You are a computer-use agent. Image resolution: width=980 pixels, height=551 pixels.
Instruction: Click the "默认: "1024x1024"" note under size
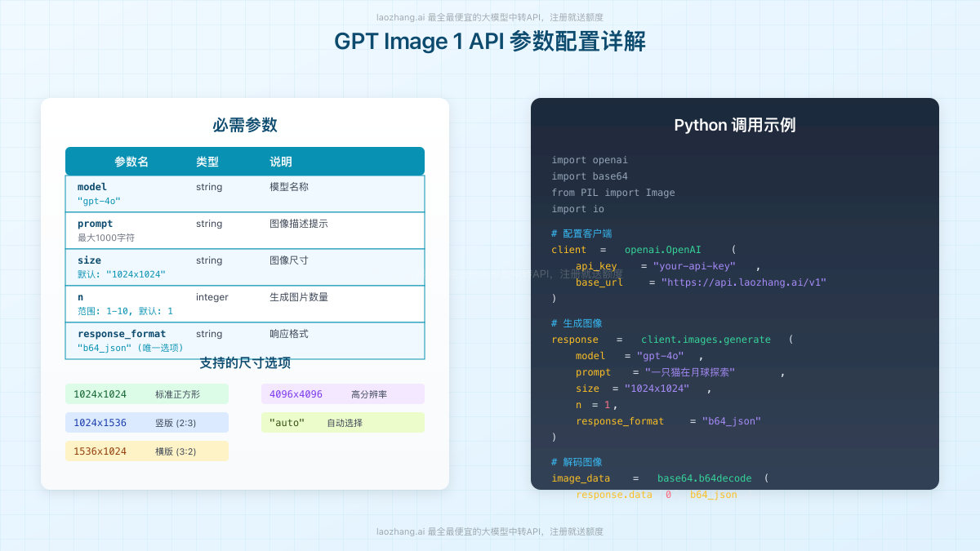click(x=122, y=274)
